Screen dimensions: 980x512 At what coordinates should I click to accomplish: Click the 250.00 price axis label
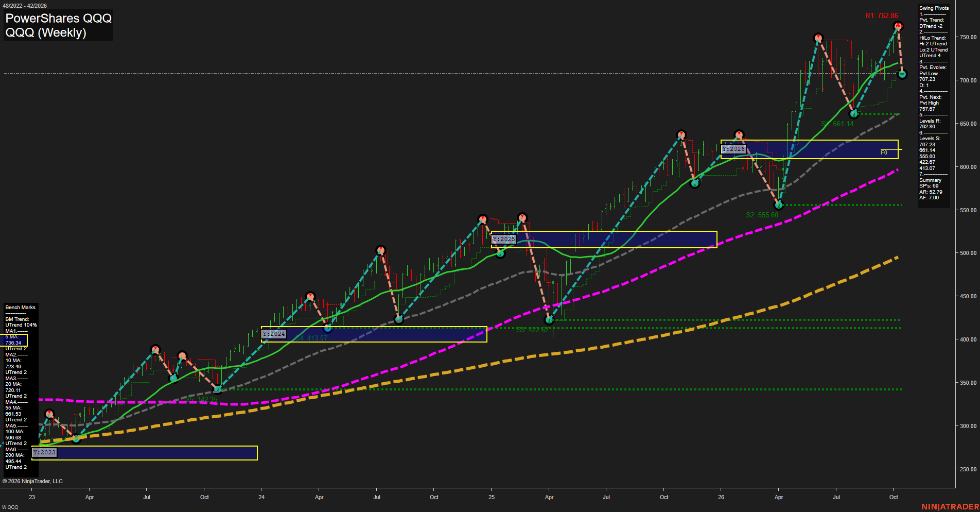pos(968,469)
